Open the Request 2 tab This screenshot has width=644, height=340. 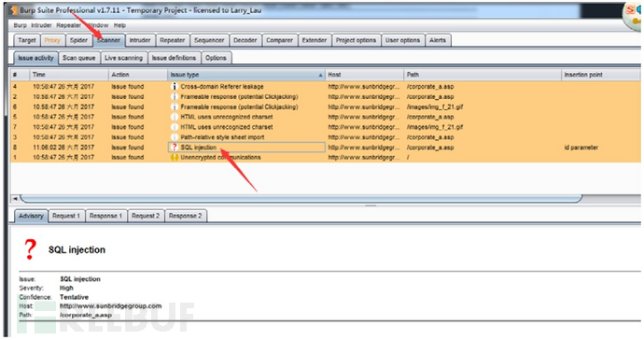(x=146, y=216)
